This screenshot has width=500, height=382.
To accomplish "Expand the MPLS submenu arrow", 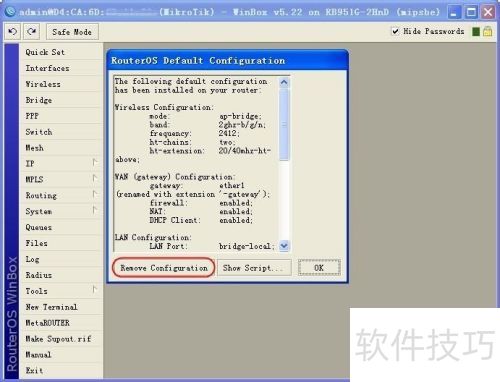I will pos(95,179).
